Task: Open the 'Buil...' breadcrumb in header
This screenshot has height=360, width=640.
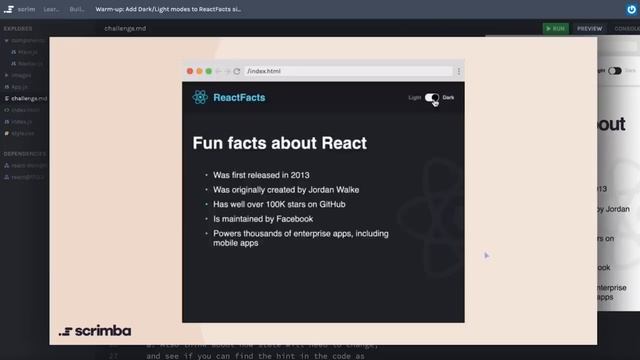Action: point(77,9)
